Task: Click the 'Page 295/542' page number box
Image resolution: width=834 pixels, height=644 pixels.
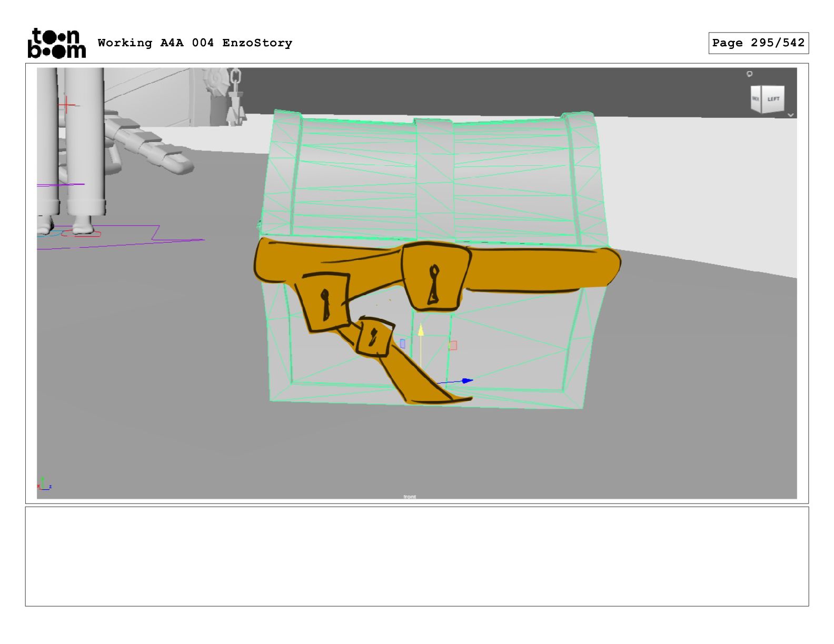Action: coord(758,43)
